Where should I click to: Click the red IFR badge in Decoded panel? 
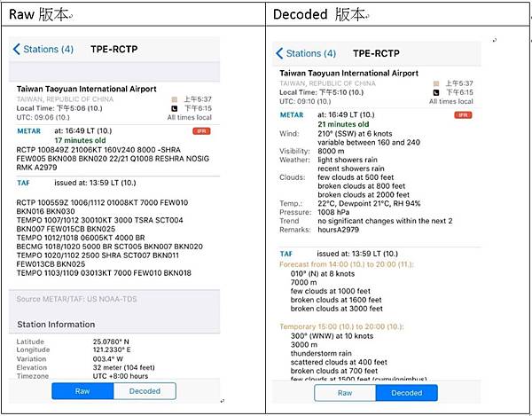(x=463, y=115)
